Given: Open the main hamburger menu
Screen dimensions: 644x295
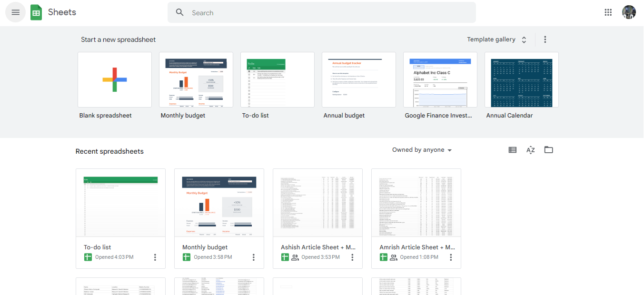Looking at the screenshot, I should (16, 12).
